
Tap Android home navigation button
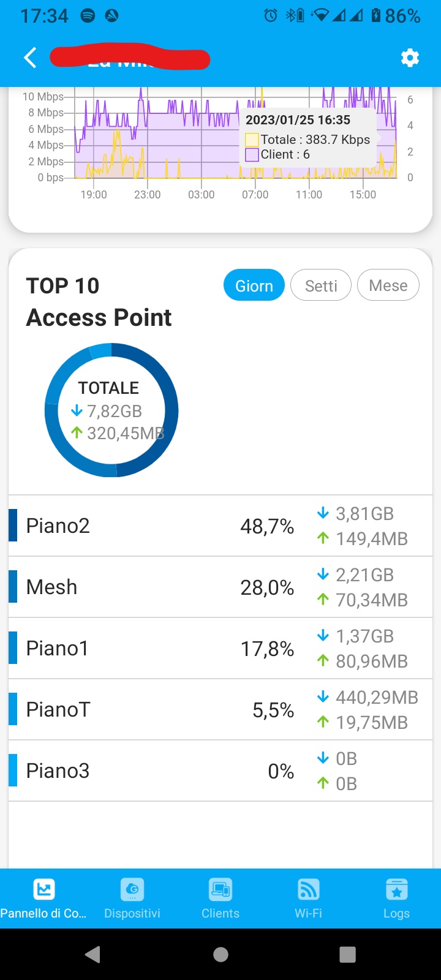coord(221,954)
